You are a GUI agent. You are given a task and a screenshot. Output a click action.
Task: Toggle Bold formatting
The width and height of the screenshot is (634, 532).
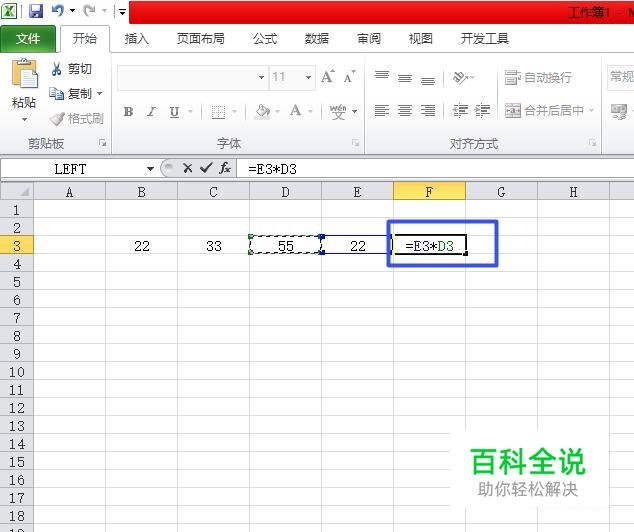tap(129, 111)
